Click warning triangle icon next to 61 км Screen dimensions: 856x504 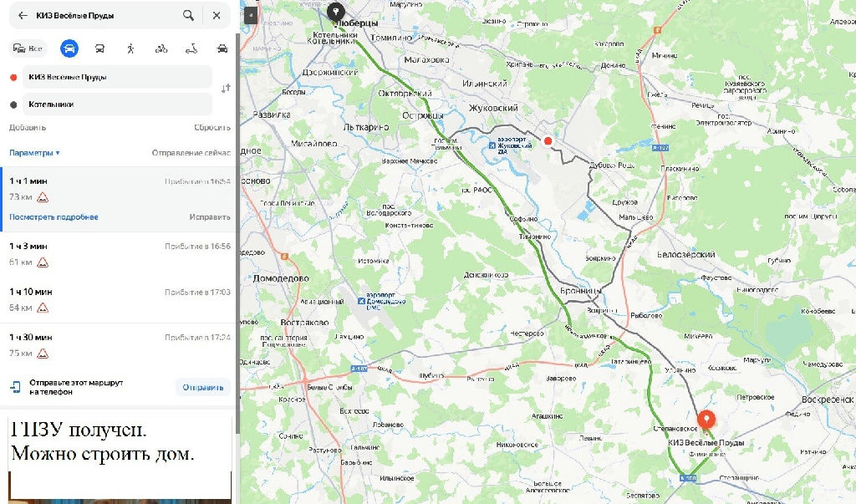(43, 262)
